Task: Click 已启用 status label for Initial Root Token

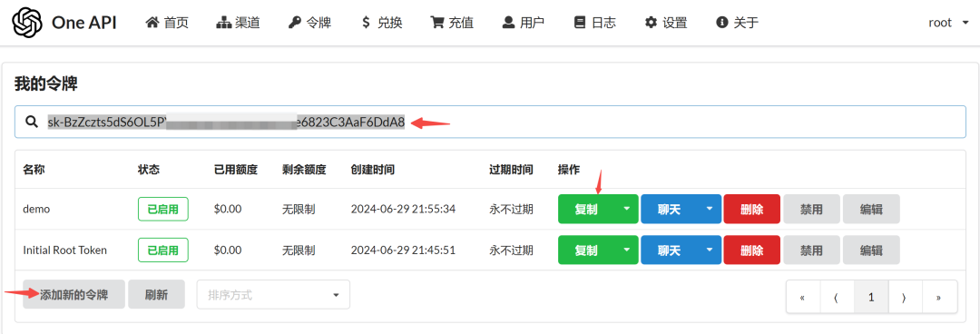Action: [163, 250]
